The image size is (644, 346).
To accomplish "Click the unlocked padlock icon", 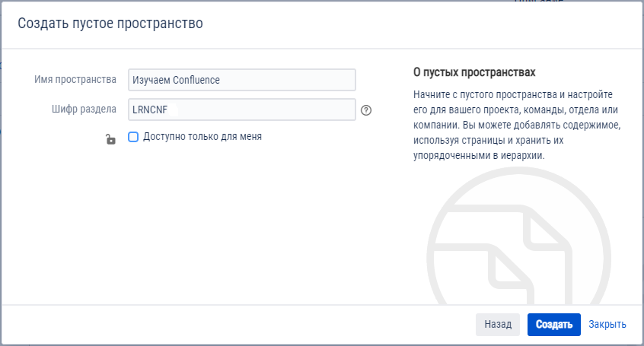I will [x=110, y=139].
